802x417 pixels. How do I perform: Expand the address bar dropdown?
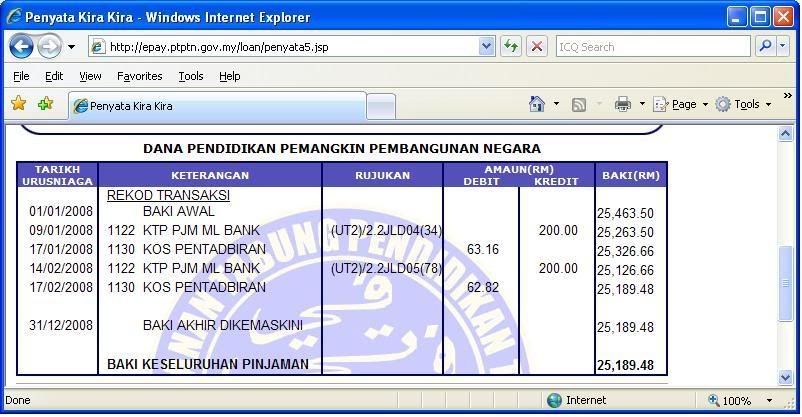[487, 46]
